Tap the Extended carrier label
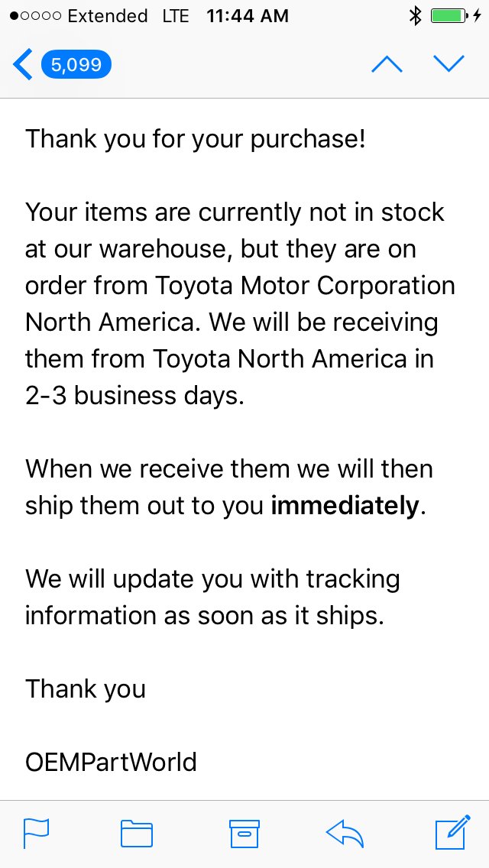 pos(108,16)
